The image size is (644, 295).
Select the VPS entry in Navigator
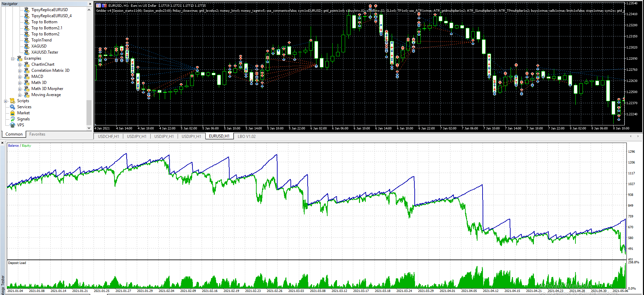click(x=21, y=125)
